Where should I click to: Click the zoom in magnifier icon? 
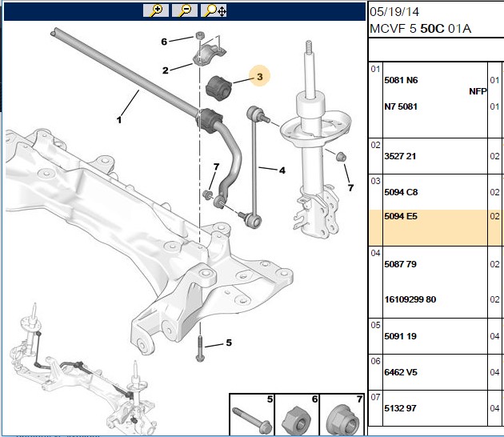tap(156, 10)
